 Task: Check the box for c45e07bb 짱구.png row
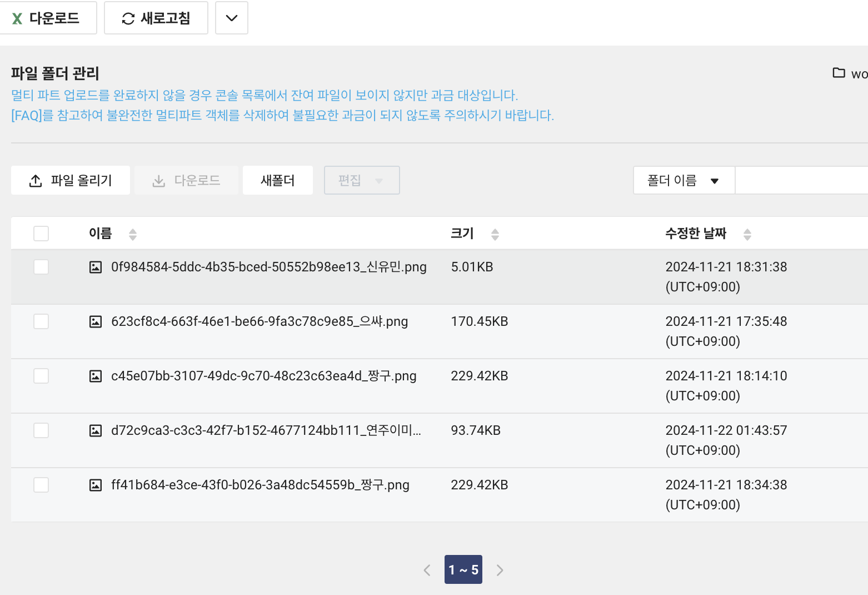click(41, 376)
